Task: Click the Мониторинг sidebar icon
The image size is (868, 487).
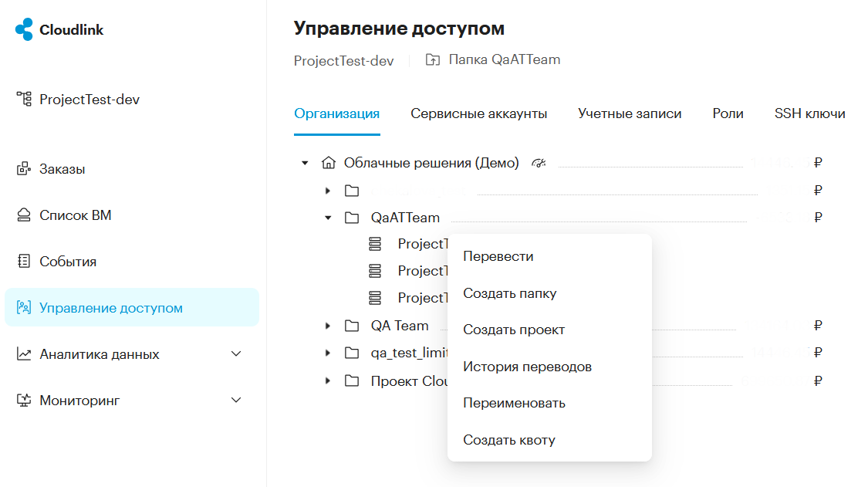Action: 24,400
